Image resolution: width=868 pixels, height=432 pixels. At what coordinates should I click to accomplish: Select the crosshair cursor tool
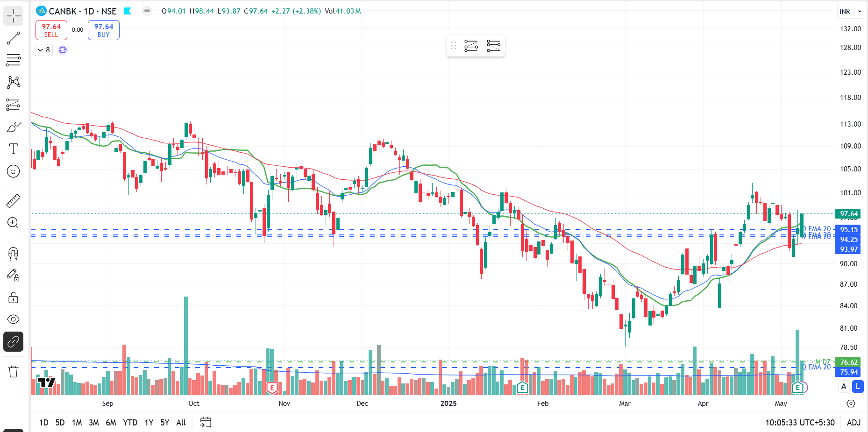pyautogui.click(x=14, y=16)
